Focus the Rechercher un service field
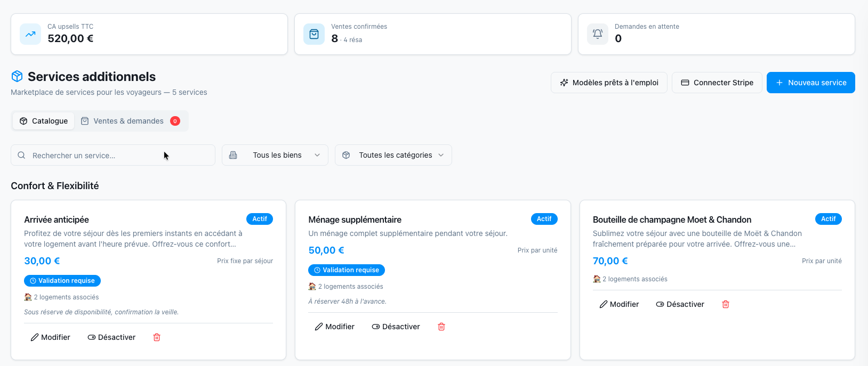The image size is (868, 366). tap(113, 155)
